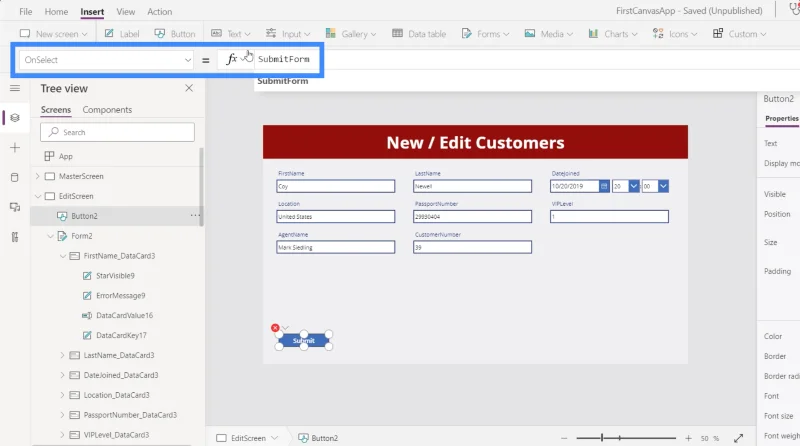Open the calendar picker in DateJoined field
The image size is (800, 446).
point(604,186)
